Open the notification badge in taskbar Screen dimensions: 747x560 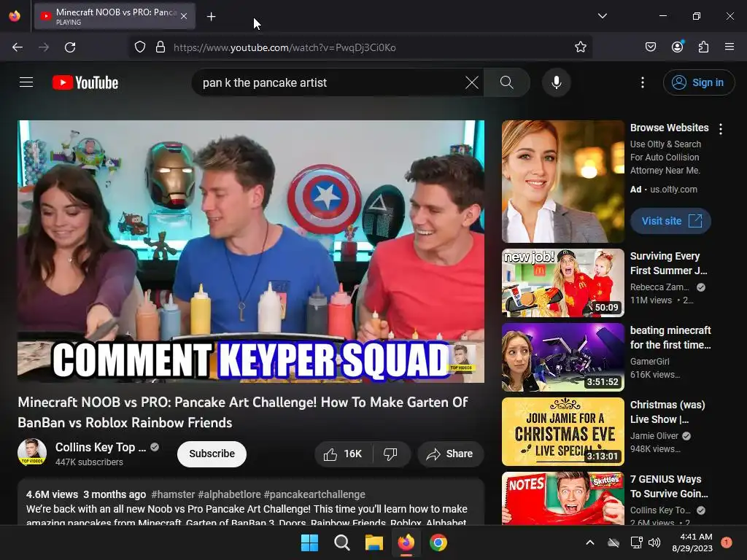pyautogui.click(x=726, y=542)
